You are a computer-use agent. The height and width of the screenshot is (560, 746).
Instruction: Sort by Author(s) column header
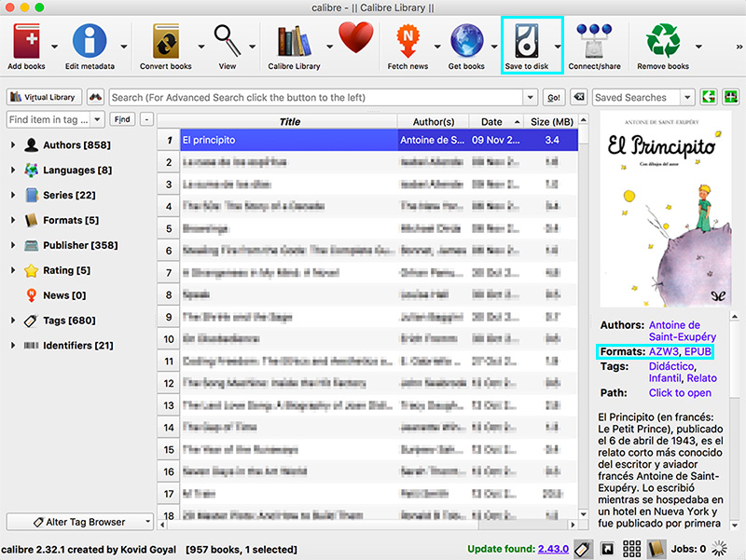[434, 122]
